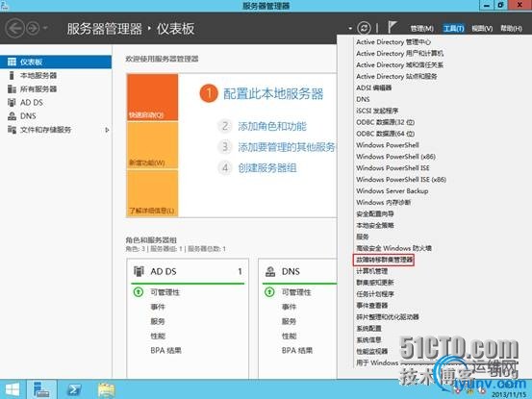Image resolution: width=532 pixels, height=399 pixels.
Task: Launch iSCSI 发起程序
Action: click(x=377, y=111)
